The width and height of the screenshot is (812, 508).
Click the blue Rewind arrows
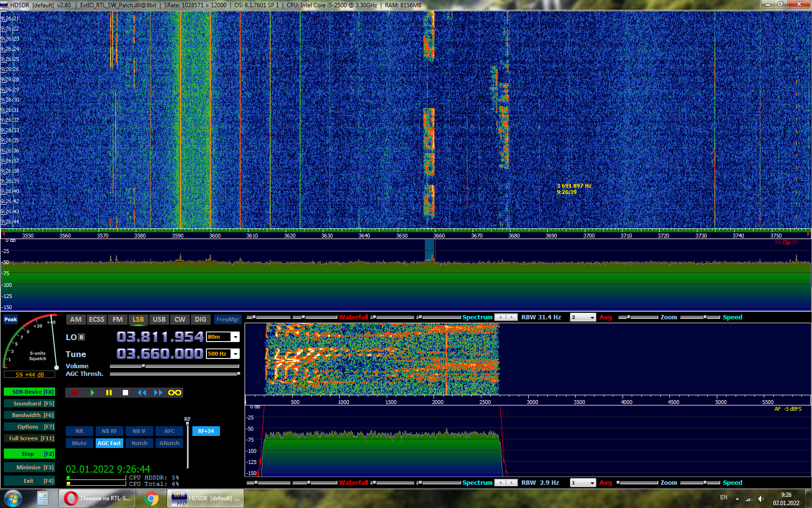point(142,392)
